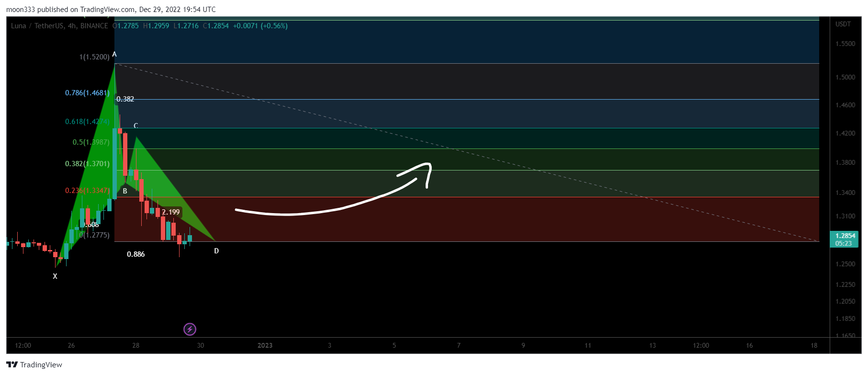This screenshot has width=868, height=375.
Task: Click the 1.4200 price axis label
Action: pos(845,133)
